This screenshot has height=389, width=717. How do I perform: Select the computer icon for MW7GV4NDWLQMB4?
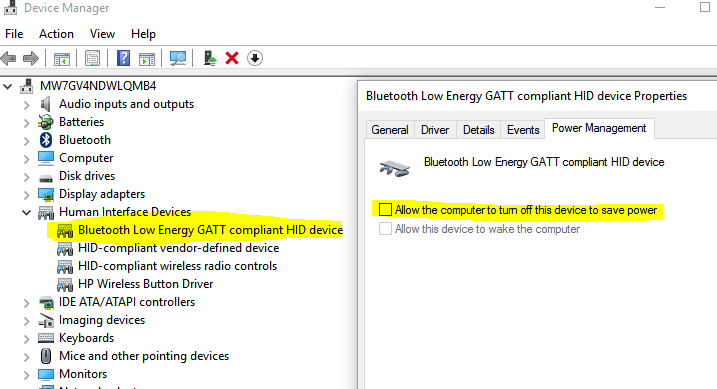click(x=27, y=86)
